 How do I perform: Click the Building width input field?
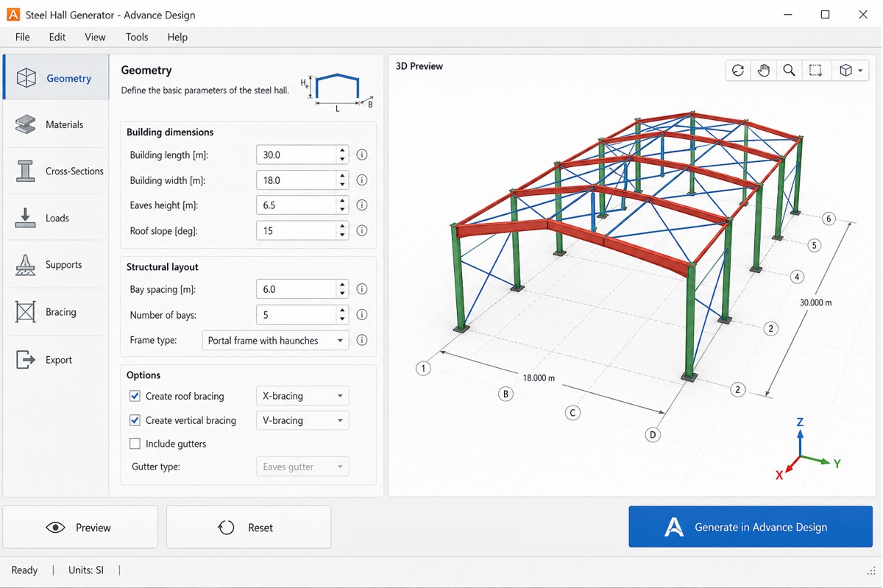pos(297,180)
